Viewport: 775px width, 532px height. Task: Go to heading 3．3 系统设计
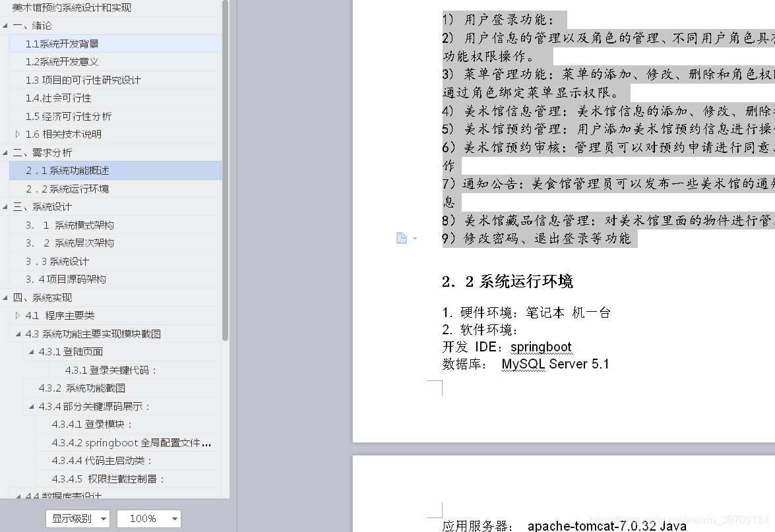pos(115,261)
